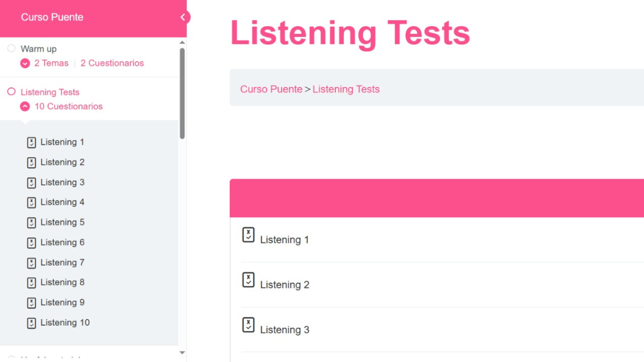Click quiz icon beside sidebar Listening 4

(x=32, y=203)
